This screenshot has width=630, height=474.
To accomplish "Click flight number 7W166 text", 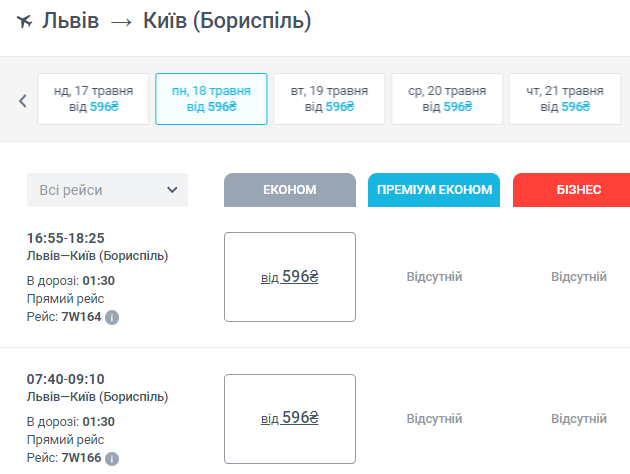I will [x=80, y=459].
